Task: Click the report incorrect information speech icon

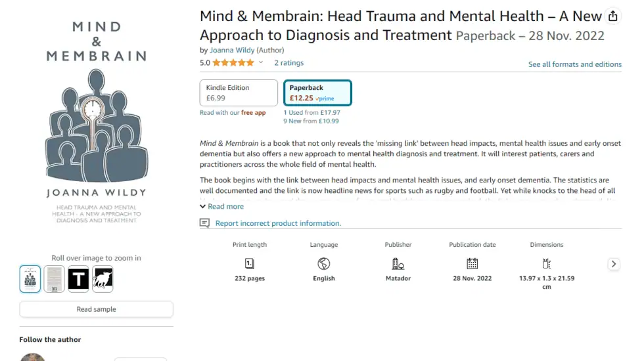Action: point(204,223)
